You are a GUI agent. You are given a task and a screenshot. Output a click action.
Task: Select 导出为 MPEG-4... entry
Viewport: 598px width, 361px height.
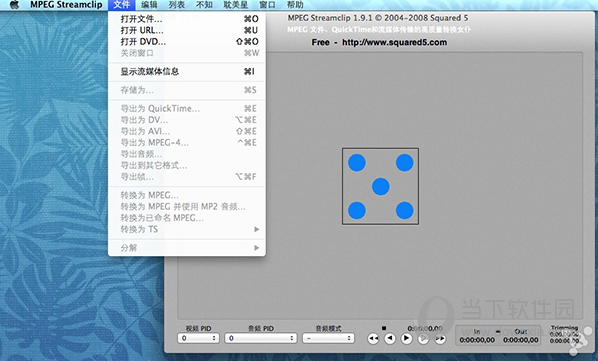(187, 143)
